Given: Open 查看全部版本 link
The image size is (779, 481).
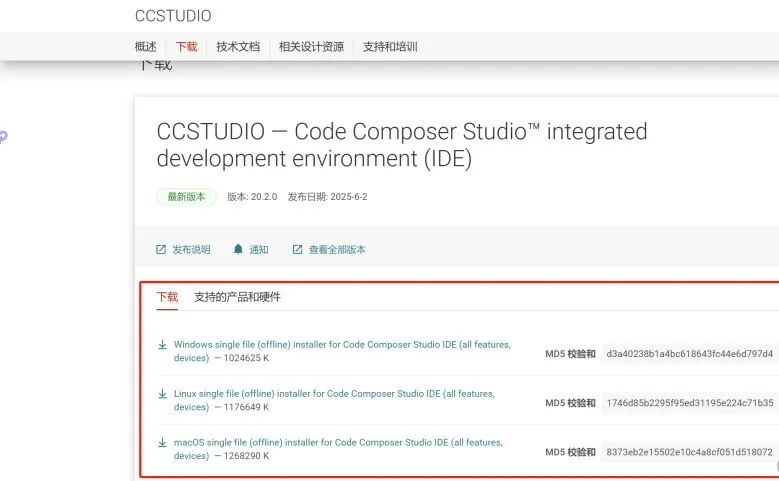Looking at the screenshot, I should click(x=337, y=249).
